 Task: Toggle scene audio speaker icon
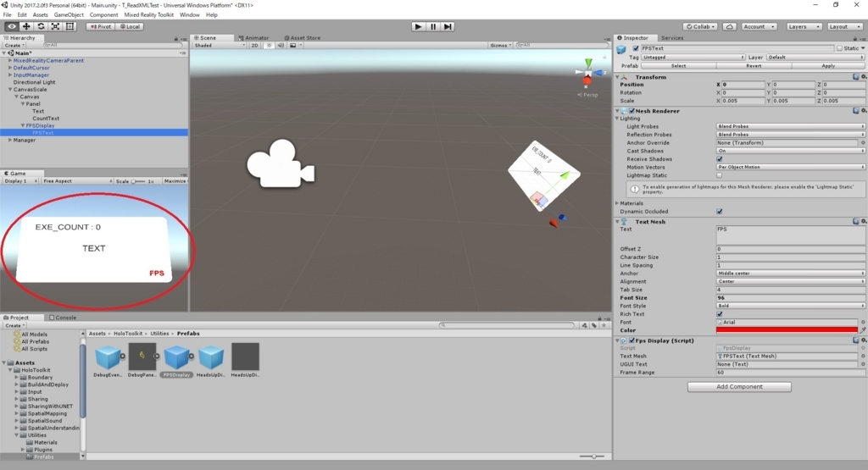pyautogui.click(x=281, y=46)
